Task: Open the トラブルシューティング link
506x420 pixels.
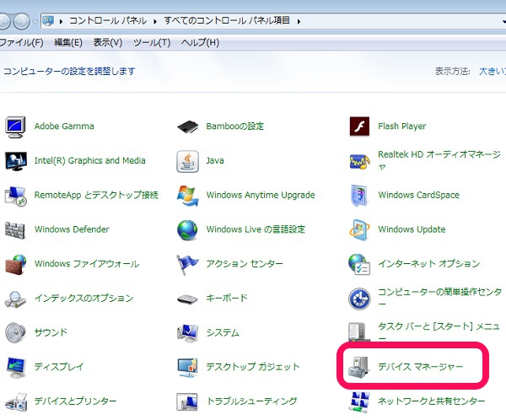Action: pyautogui.click(x=251, y=401)
